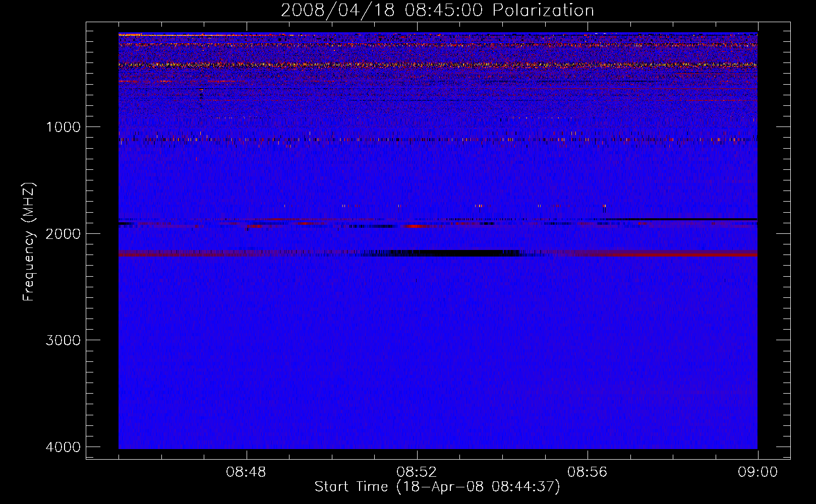Select the 08:52 time tick label

(x=417, y=472)
